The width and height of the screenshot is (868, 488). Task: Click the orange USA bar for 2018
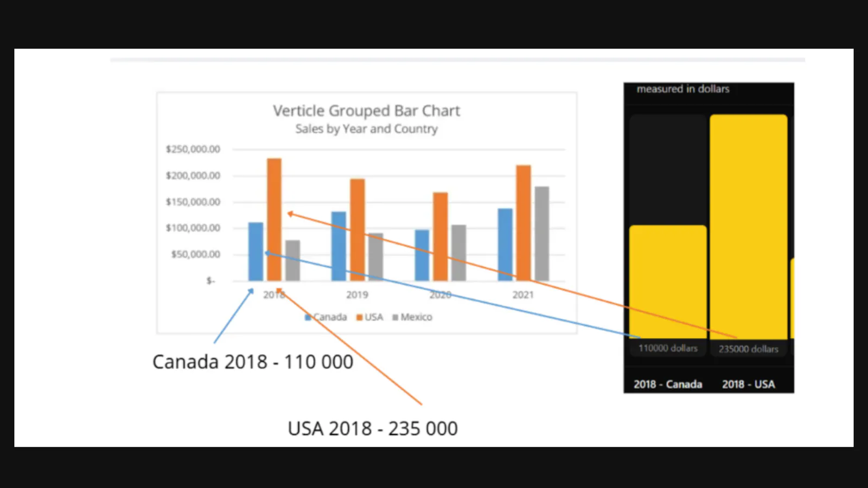pyautogui.click(x=274, y=220)
